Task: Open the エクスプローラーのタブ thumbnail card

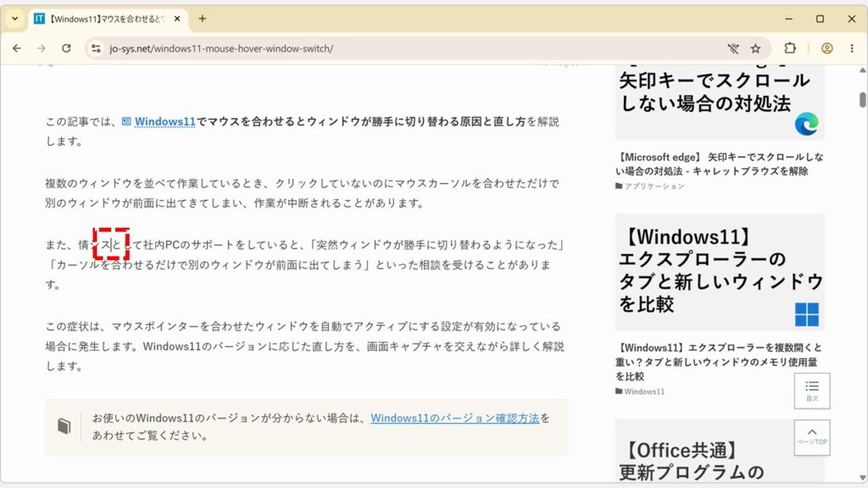Action: tap(720, 272)
